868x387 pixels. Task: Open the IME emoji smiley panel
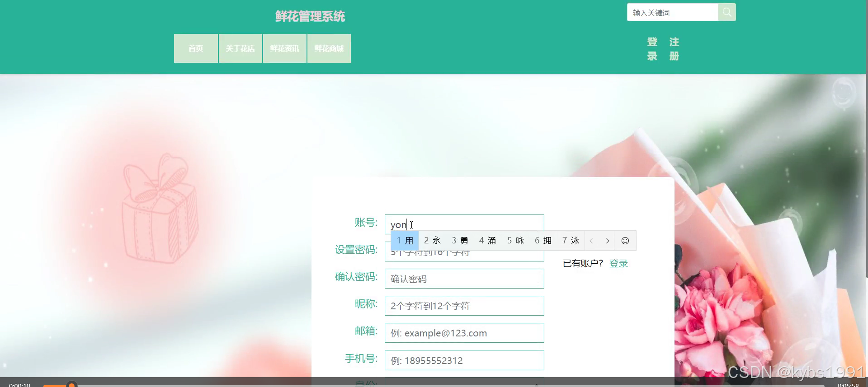(x=625, y=241)
